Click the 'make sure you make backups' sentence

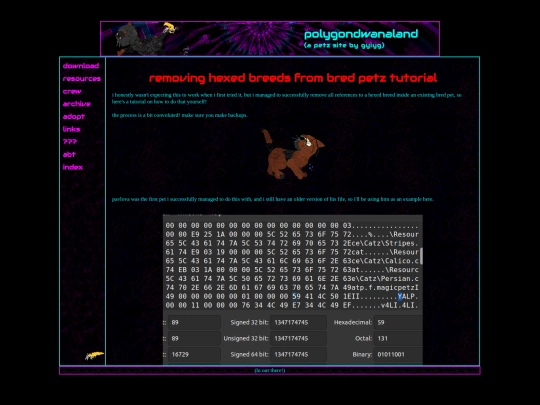click(x=215, y=115)
